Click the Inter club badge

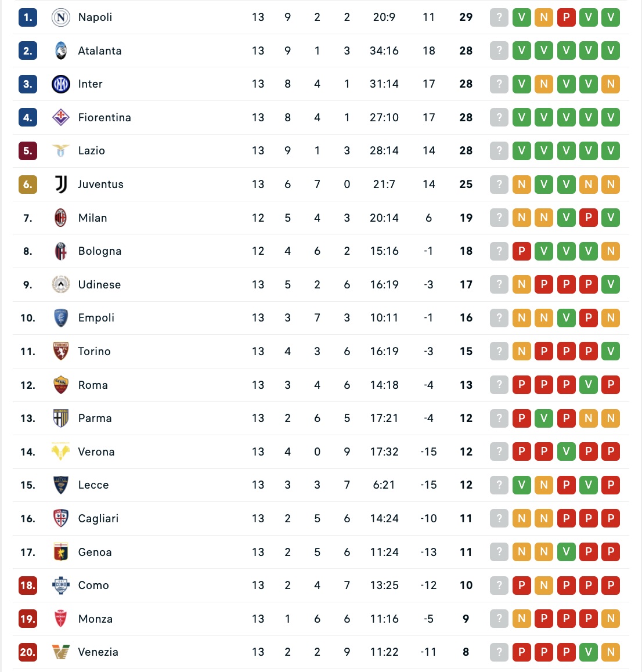point(61,84)
